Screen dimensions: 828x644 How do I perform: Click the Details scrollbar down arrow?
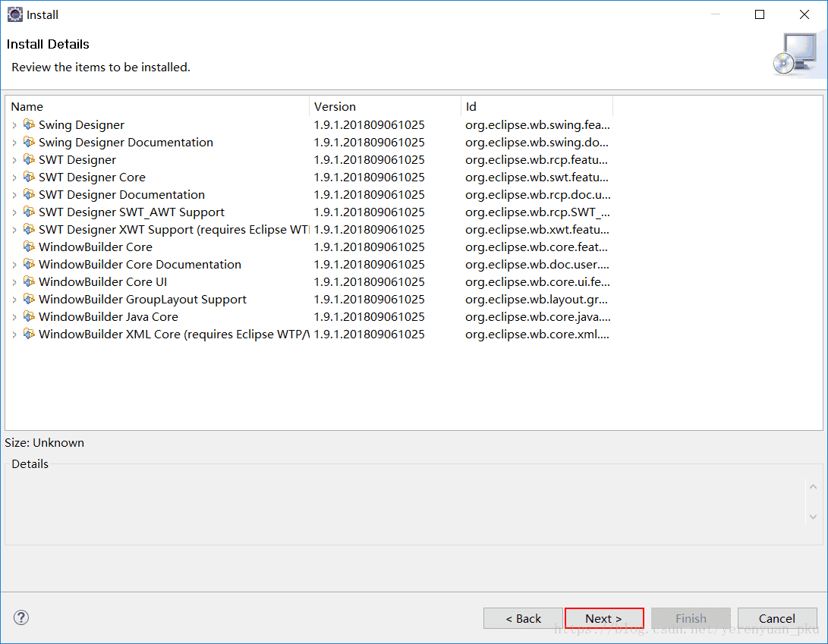click(814, 517)
